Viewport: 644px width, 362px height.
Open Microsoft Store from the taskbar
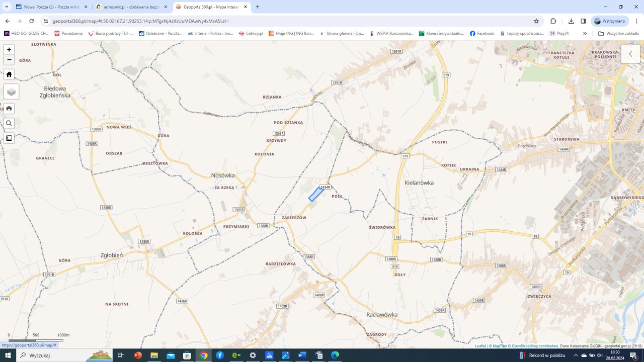(187, 355)
